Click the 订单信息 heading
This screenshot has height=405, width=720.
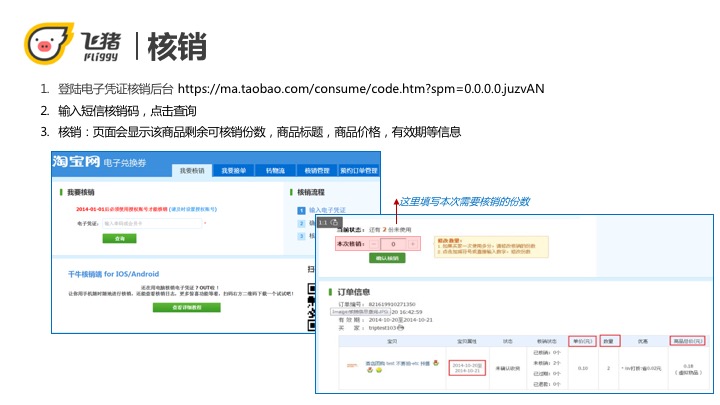coord(354,292)
